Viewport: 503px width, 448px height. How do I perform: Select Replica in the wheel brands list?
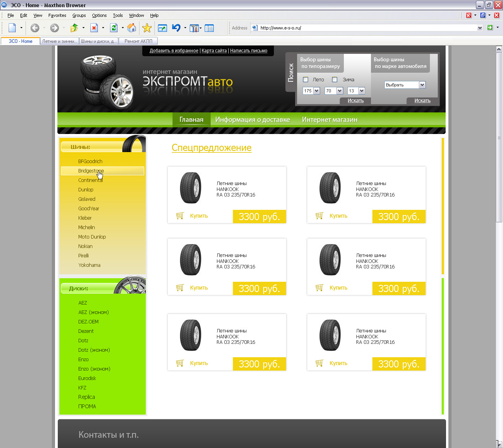click(86, 397)
